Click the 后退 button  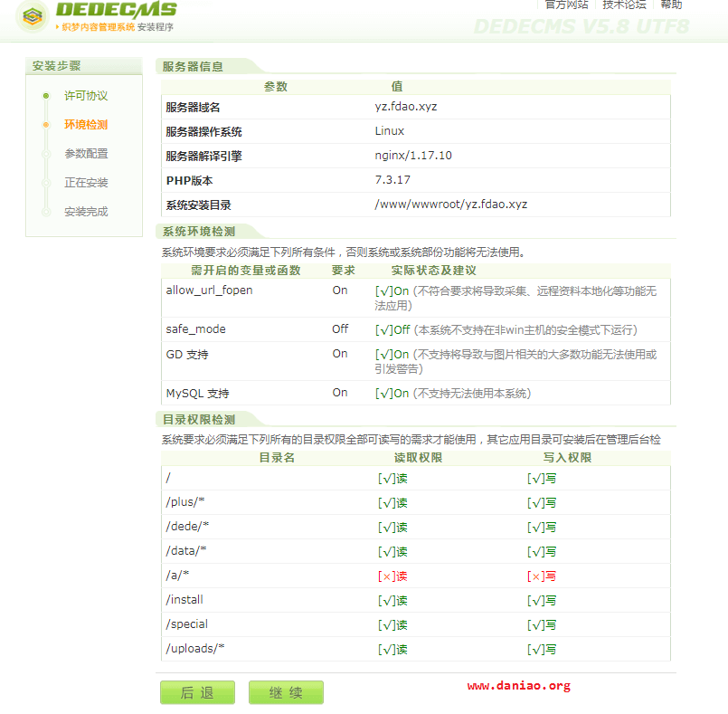(x=197, y=692)
